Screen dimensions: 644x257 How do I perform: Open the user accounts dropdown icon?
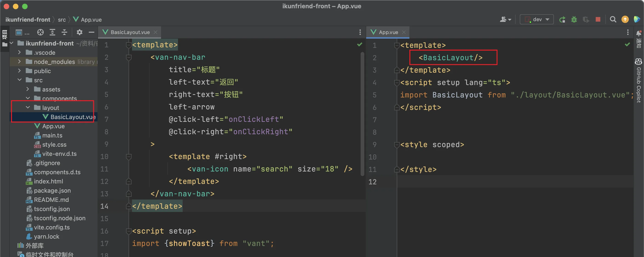(506, 20)
